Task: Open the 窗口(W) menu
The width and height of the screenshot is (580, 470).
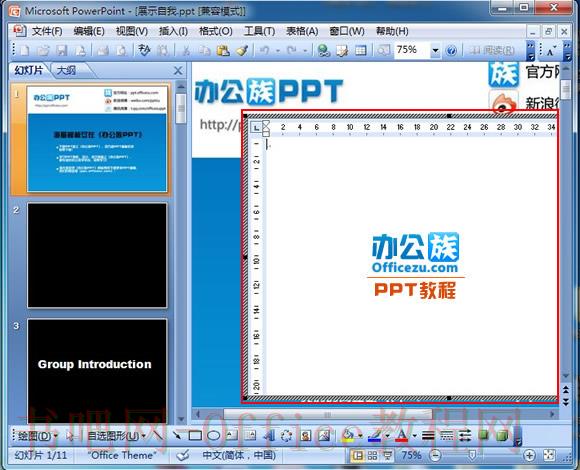Action: [347, 31]
